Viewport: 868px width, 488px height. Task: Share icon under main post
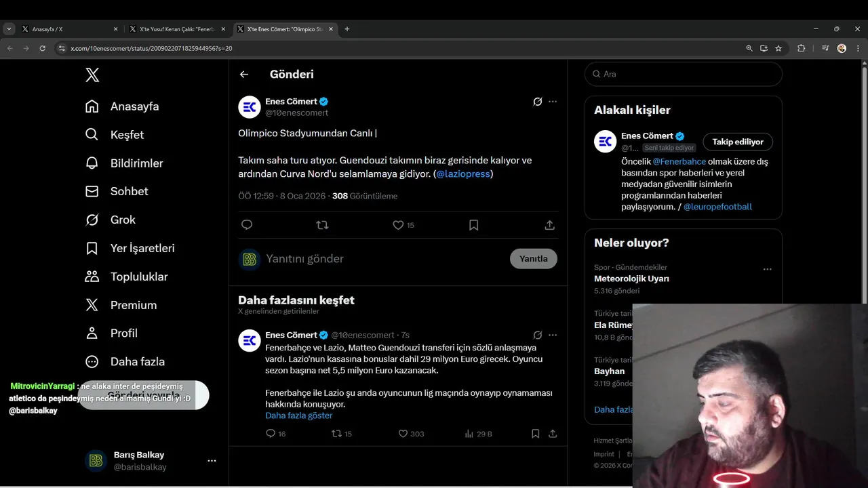click(549, 225)
